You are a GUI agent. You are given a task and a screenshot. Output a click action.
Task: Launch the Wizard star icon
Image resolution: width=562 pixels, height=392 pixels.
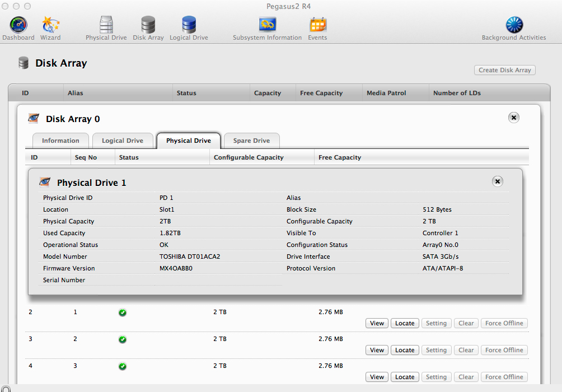[50, 25]
